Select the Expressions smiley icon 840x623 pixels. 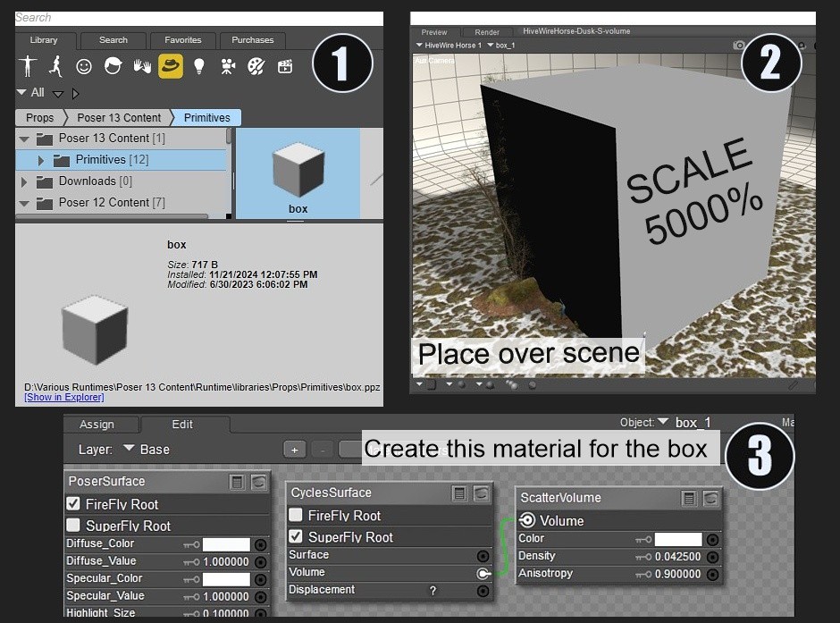[x=82, y=66]
